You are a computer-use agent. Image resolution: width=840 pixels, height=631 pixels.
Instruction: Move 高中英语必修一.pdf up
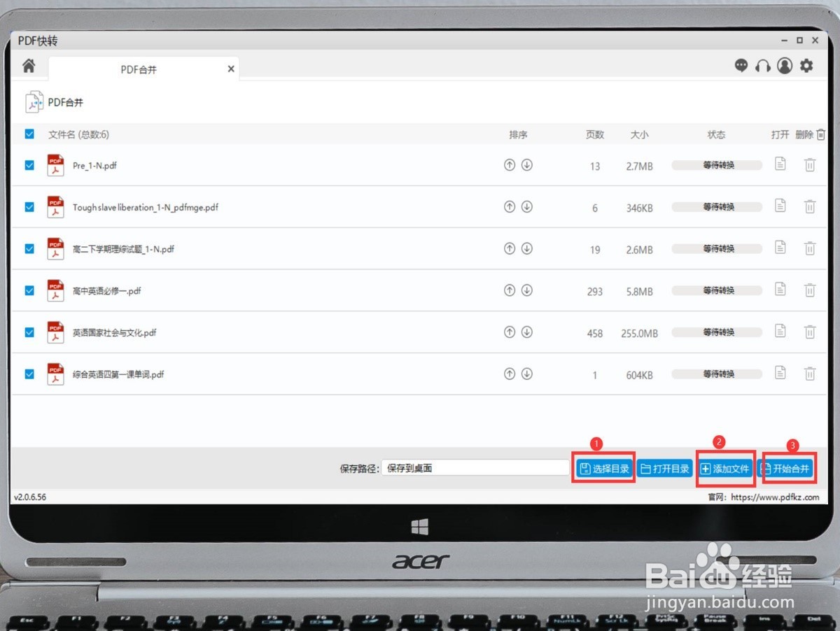510,290
